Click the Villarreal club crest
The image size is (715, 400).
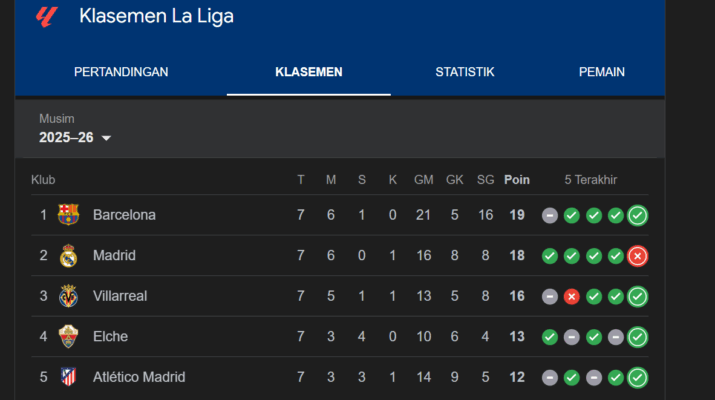(x=68, y=296)
